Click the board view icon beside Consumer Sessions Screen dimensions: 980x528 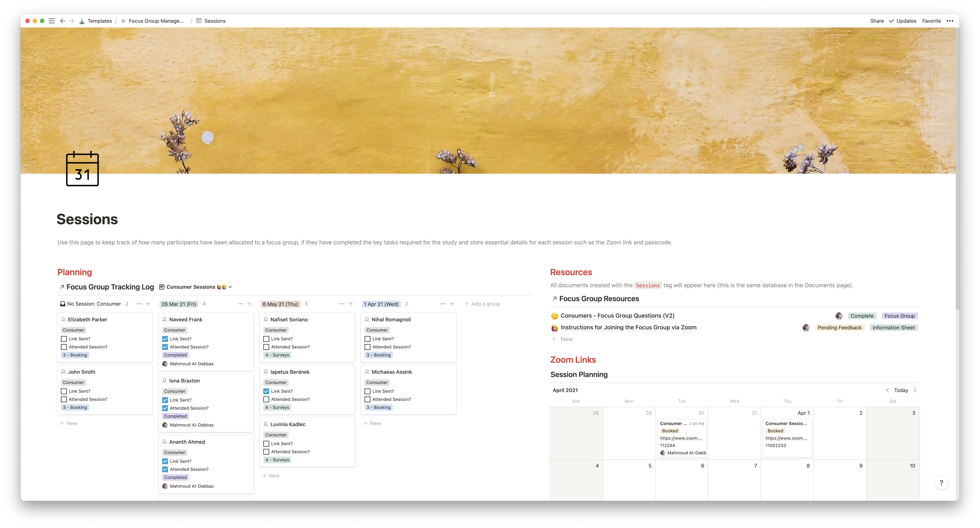pyautogui.click(x=161, y=287)
